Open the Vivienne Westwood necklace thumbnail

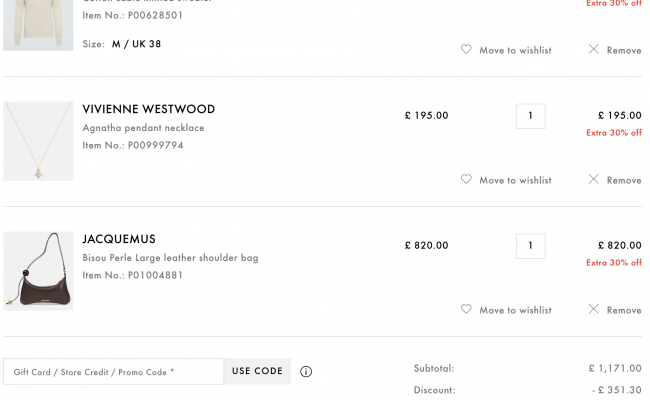38,141
